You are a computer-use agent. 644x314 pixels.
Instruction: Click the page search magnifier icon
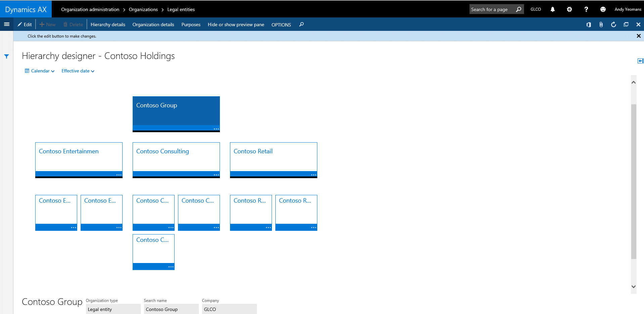(519, 9)
